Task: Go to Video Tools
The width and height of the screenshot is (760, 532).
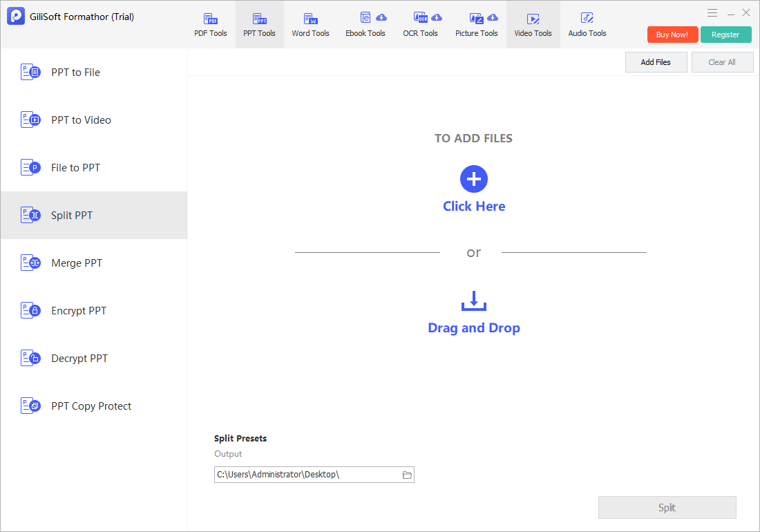Action: point(533,25)
